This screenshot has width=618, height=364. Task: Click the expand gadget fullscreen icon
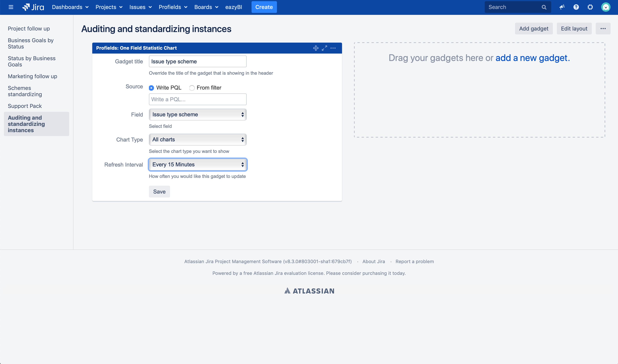tap(324, 48)
